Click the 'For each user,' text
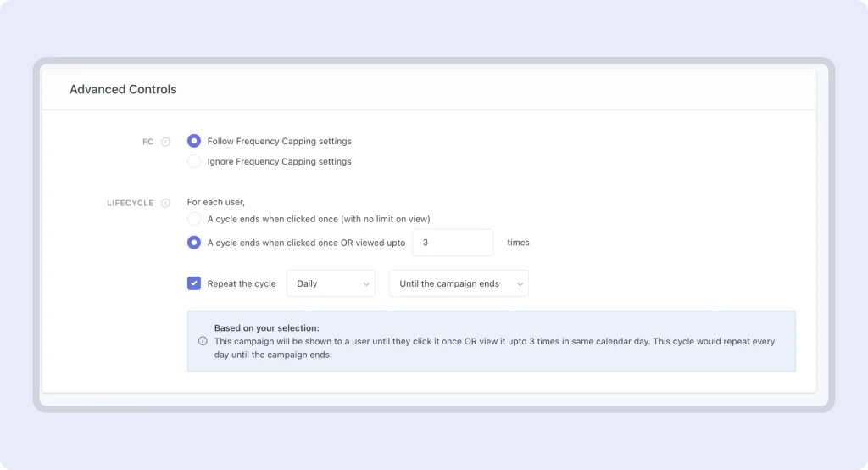Viewport: 868px width, 470px height. (216, 203)
